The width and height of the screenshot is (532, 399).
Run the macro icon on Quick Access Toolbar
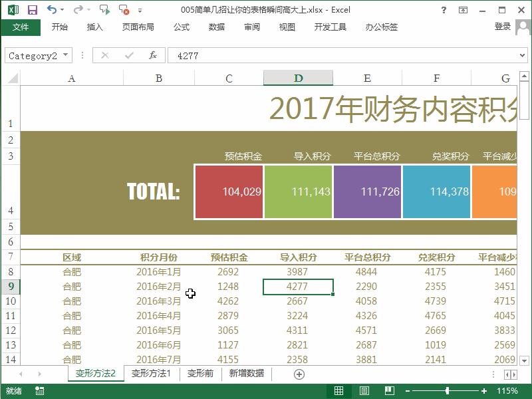[x=104, y=10]
